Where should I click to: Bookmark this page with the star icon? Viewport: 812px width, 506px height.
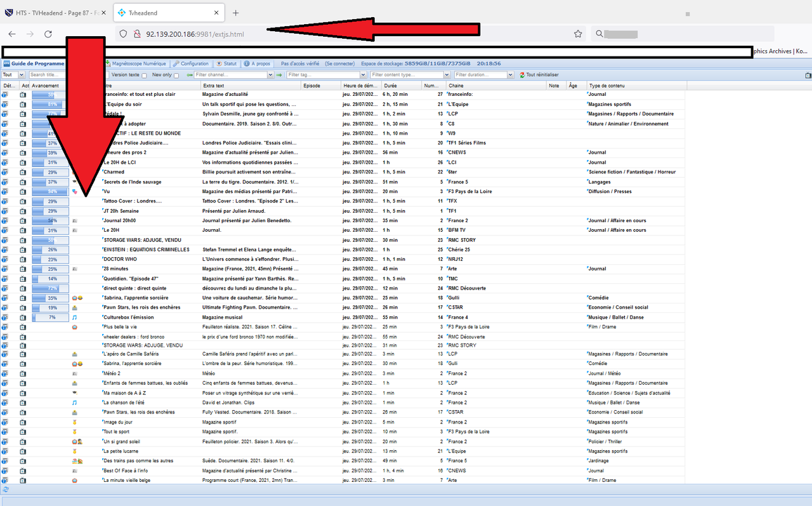[578, 34]
